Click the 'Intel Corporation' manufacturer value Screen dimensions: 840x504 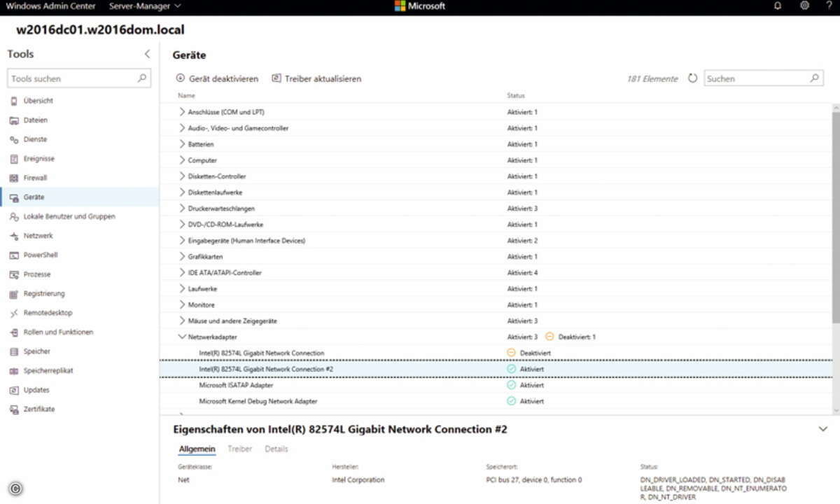[358, 480]
